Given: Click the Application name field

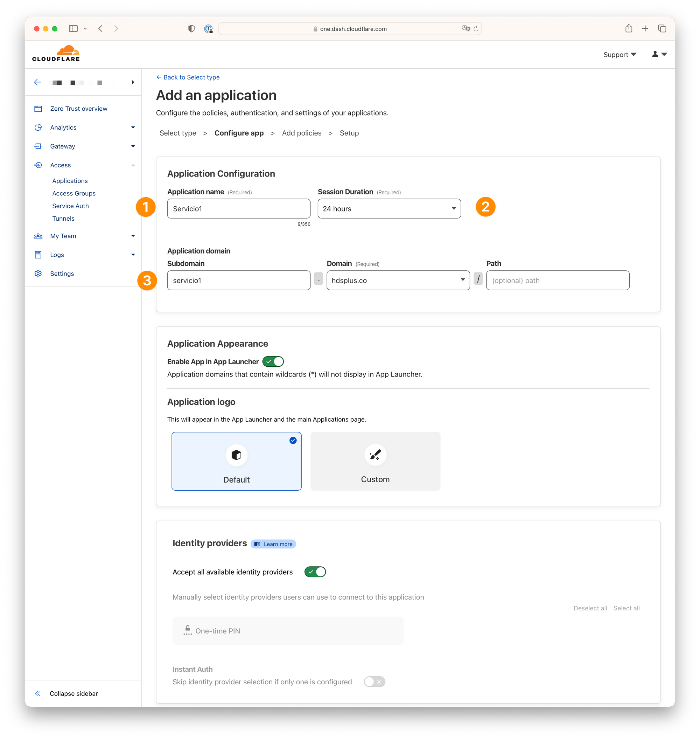Looking at the screenshot, I should pyautogui.click(x=239, y=209).
